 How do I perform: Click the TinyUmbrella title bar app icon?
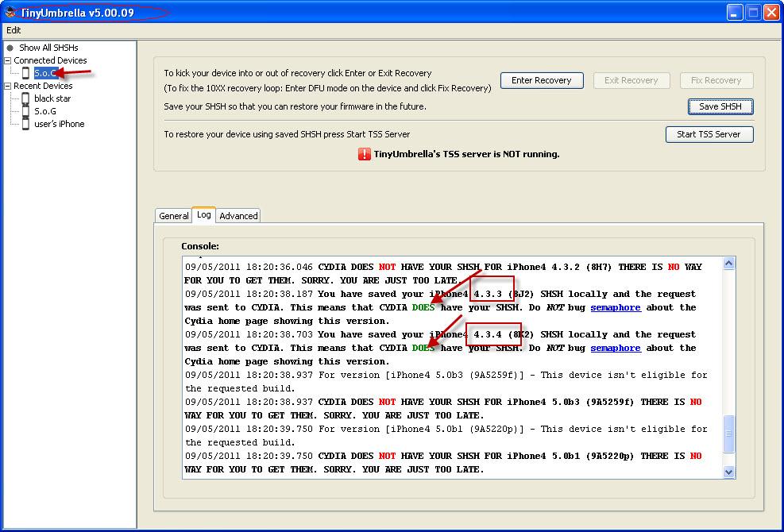(11, 12)
